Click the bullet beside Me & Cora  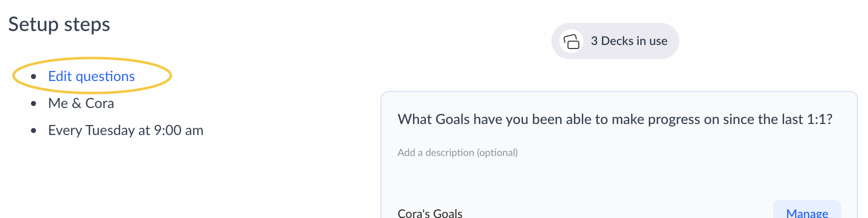[x=33, y=103]
